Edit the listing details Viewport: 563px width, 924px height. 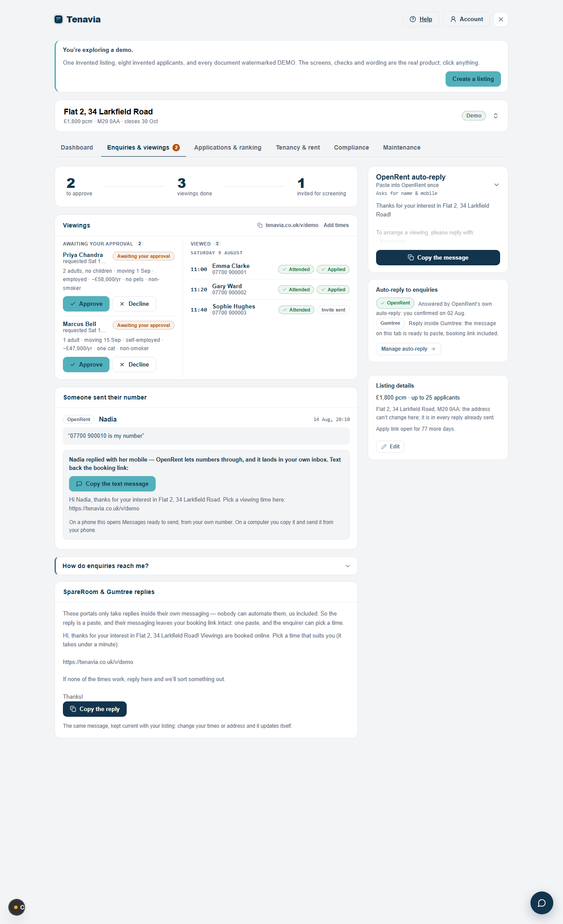tap(390, 447)
